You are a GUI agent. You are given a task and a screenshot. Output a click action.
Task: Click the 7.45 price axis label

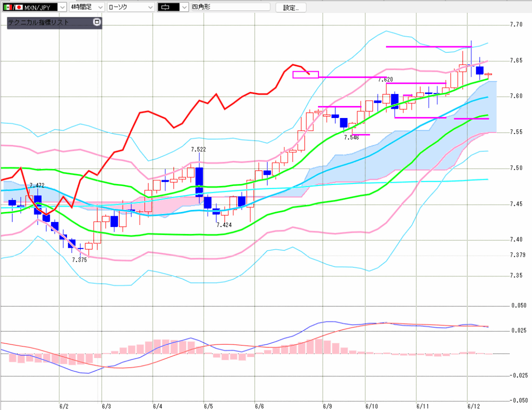point(516,204)
